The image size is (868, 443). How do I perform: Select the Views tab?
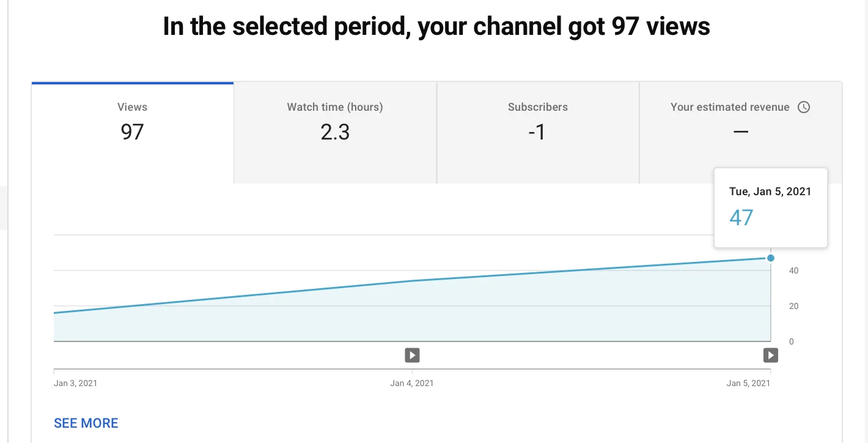click(x=132, y=133)
